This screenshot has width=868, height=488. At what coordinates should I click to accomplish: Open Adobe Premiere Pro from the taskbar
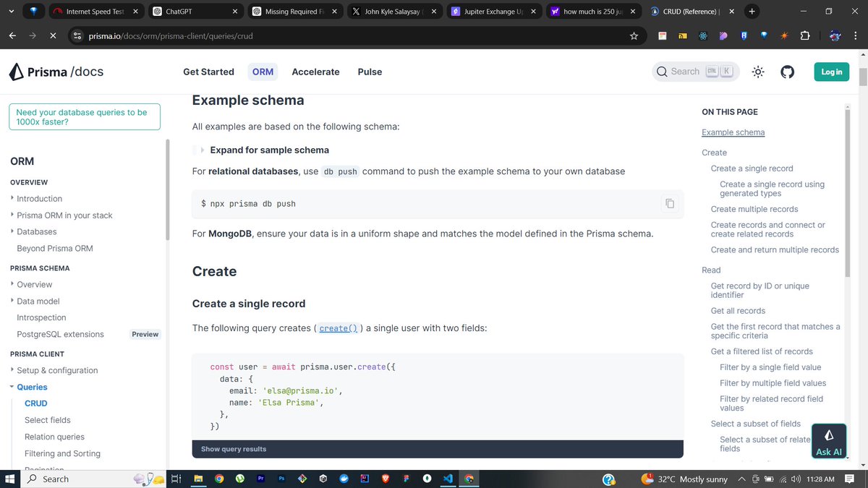point(261,479)
